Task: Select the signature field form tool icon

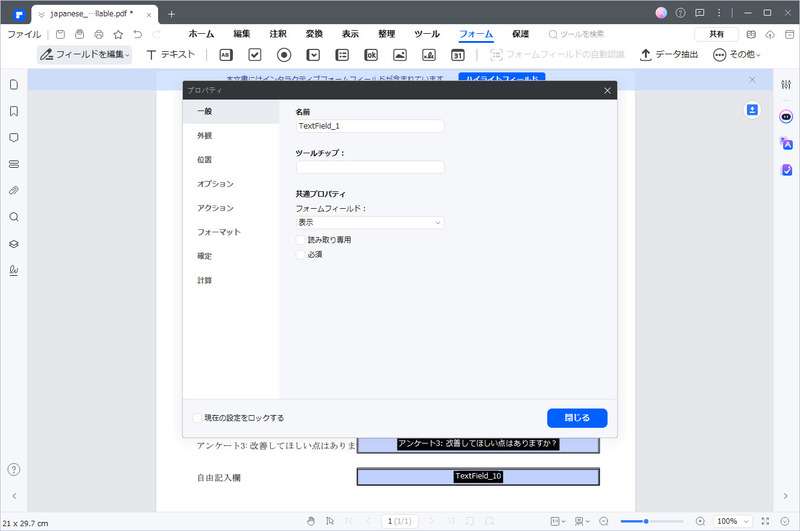Action: pyautogui.click(x=429, y=55)
